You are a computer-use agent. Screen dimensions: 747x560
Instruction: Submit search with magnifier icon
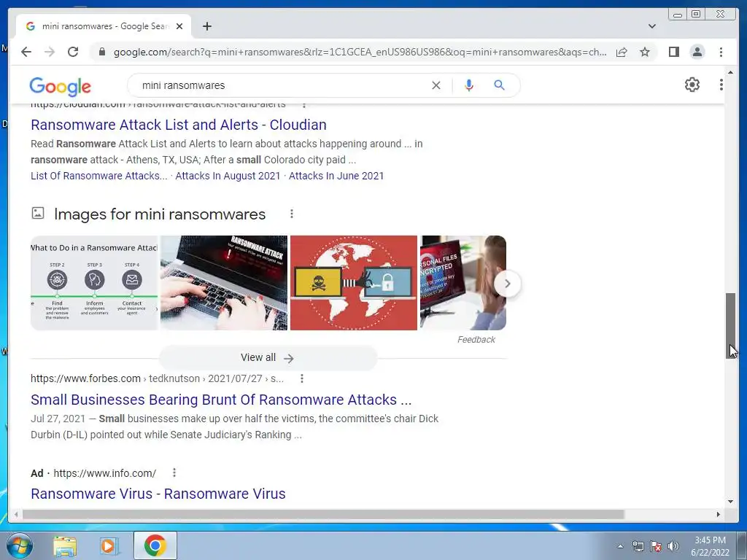pyautogui.click(x=499, y=85)
